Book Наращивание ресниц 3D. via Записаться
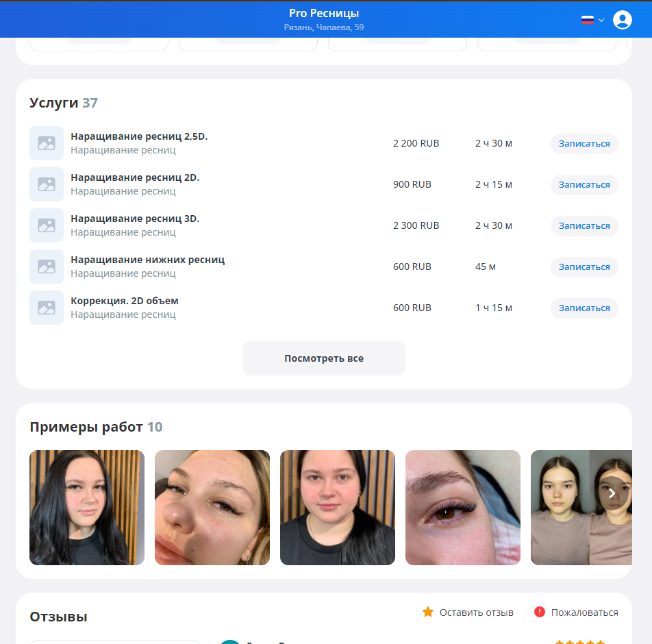This screenshot has height=644, width=652. (x=584, y=226)
